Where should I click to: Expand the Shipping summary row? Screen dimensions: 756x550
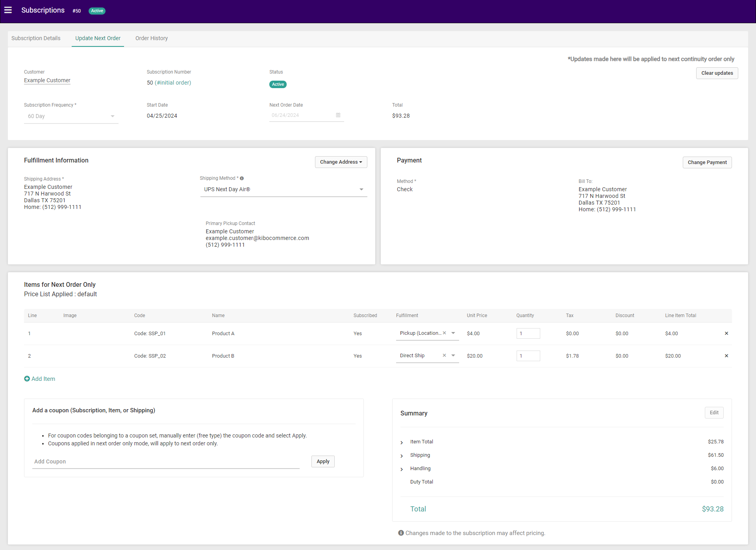coord(402,456)
